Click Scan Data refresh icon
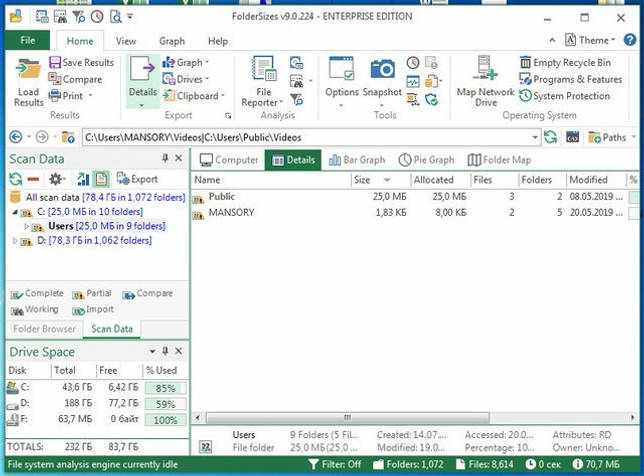This screenshot has width=644, height=476. [16, 179]
